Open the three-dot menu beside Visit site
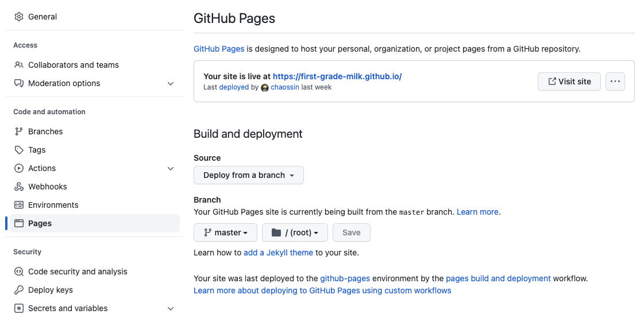644x318 pixels. tap(615, 82)
